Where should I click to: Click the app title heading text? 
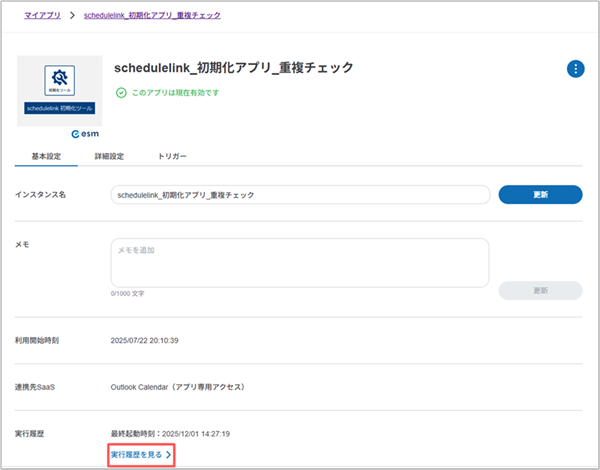[x=234, y=68]
